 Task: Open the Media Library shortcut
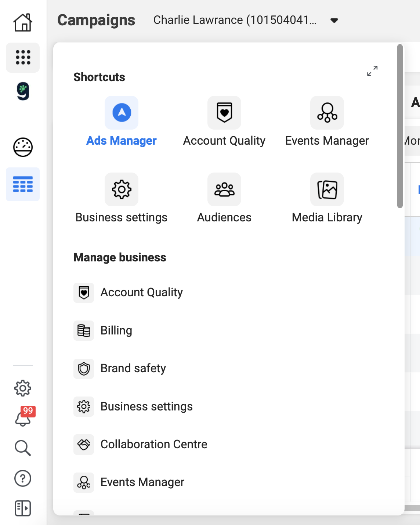coord(327,189)
